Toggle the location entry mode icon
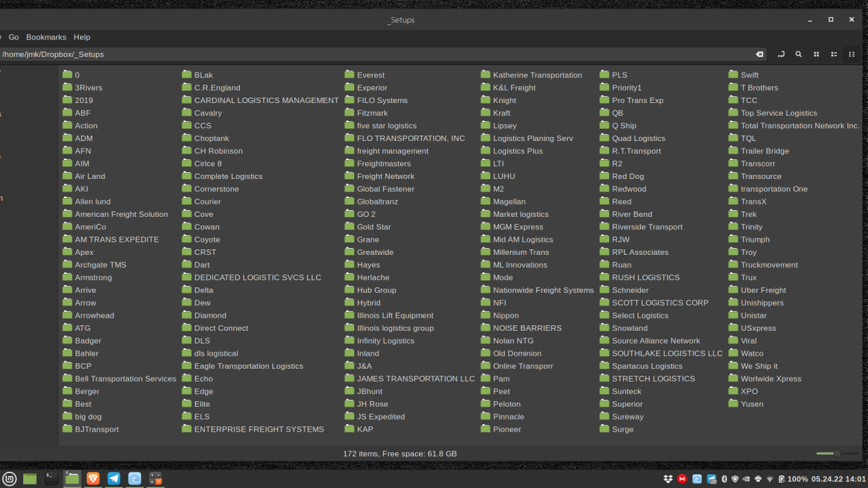 pos(781,54)
